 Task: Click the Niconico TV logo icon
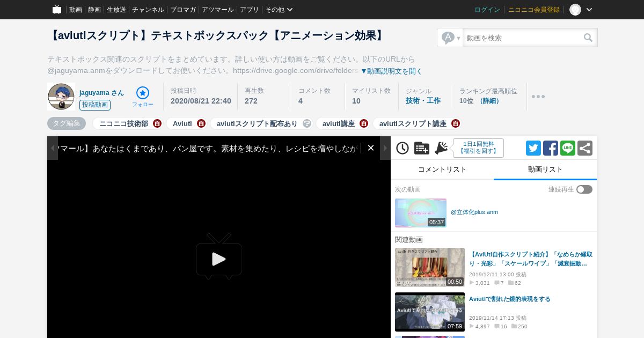click(57, 9)
